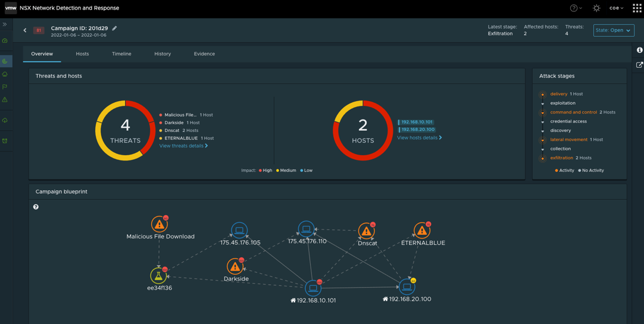Switch to the Evidence tab

(x=204, y=54)
